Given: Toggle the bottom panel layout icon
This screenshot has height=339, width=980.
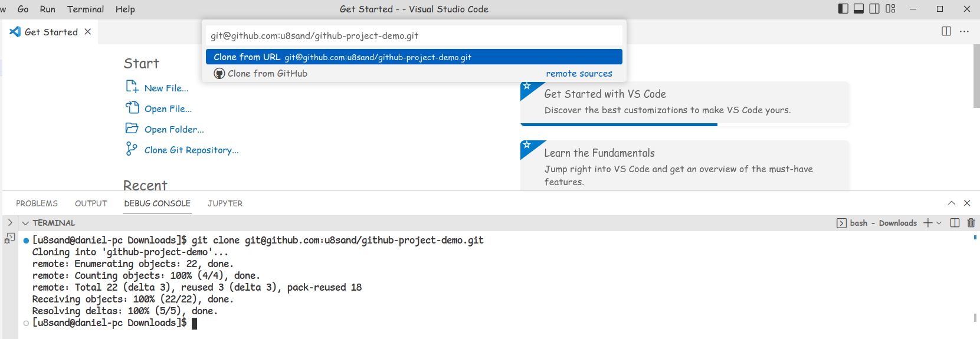Looking at the screenshot, I should pyautogui.click(x=859, y=9).
